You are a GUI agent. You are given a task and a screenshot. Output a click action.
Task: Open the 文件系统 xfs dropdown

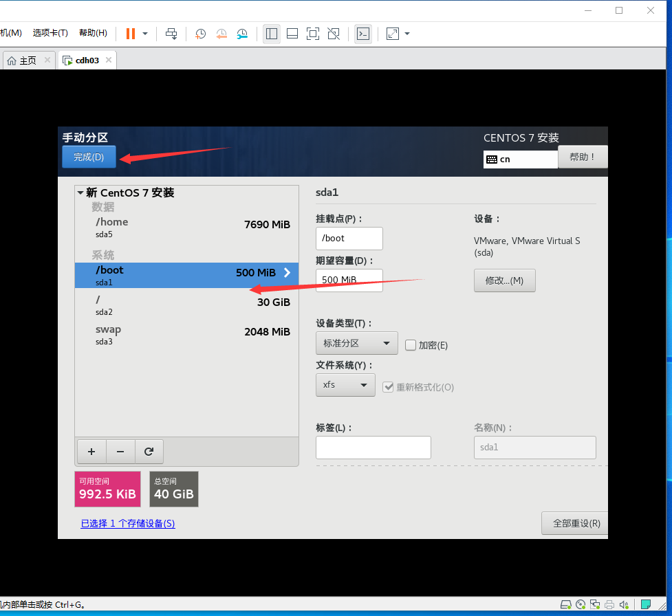pyautogui.click(x=345, y=385)
